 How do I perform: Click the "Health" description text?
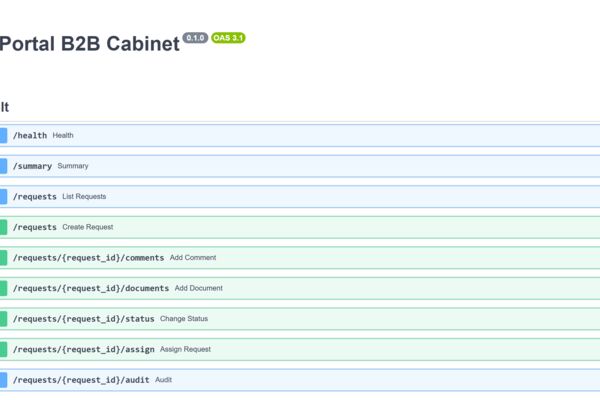[63, 135]
